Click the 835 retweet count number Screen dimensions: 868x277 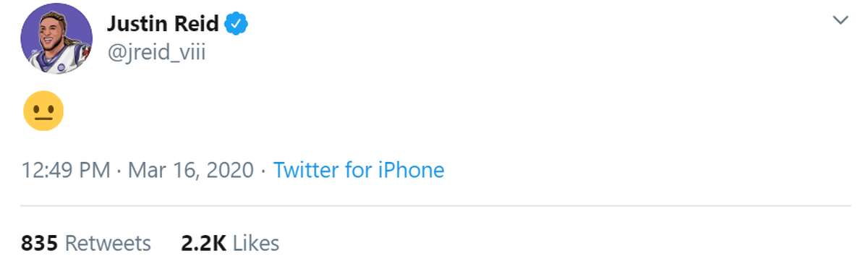pos(39,243)
